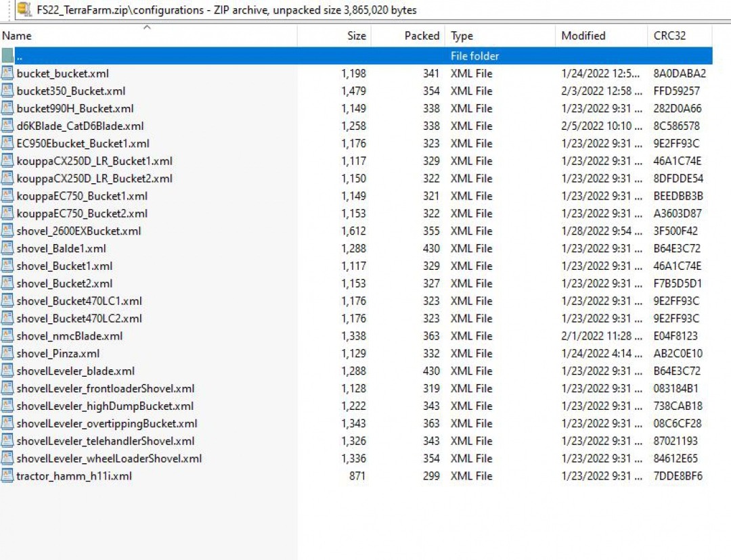
Task: Select the EC950Ebucket_Bucket1.xml file icon
Action: point(7,143)
